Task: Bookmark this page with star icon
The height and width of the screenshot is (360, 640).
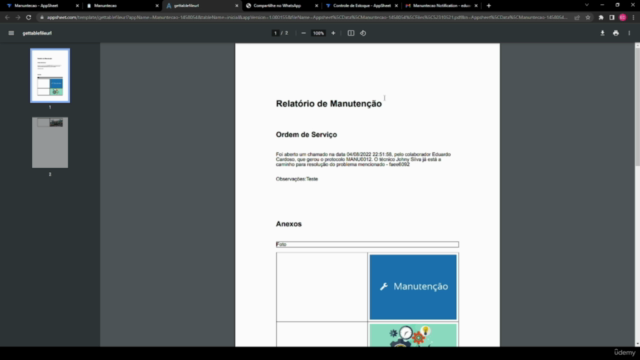Action: [x=588, y=18]
